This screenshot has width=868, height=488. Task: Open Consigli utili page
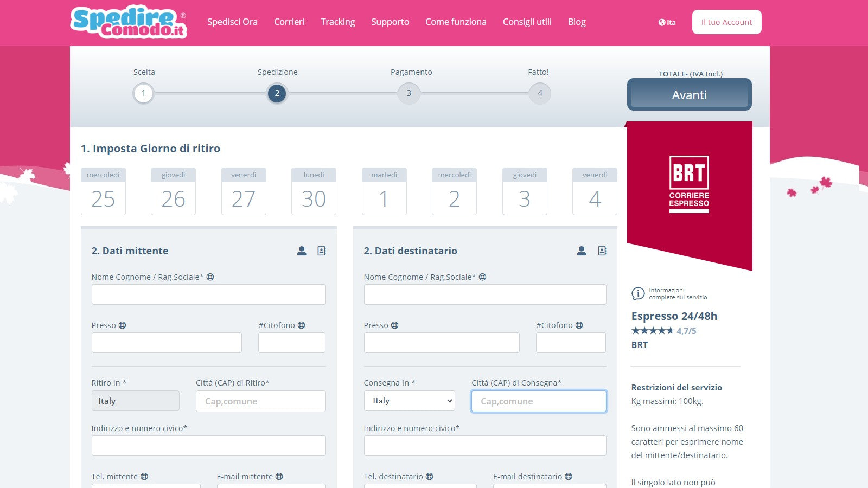[527, 22]
